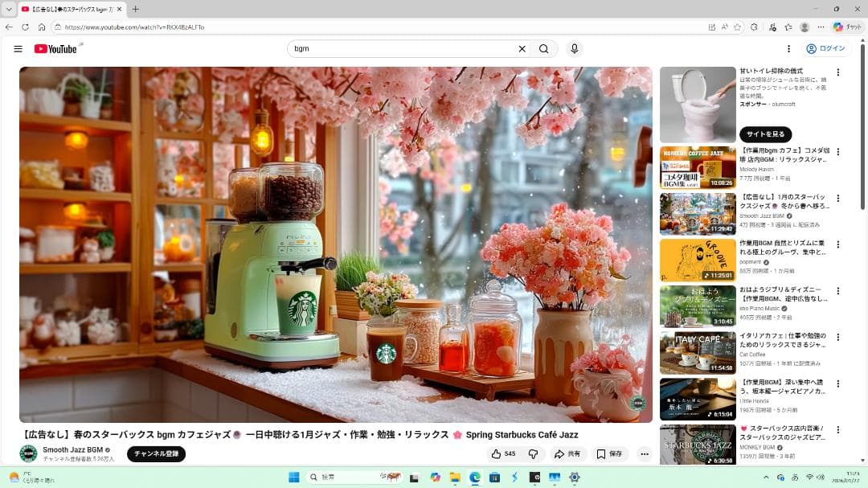
Task: Open more video options via the three-dot icon
Action: (643, 453)
